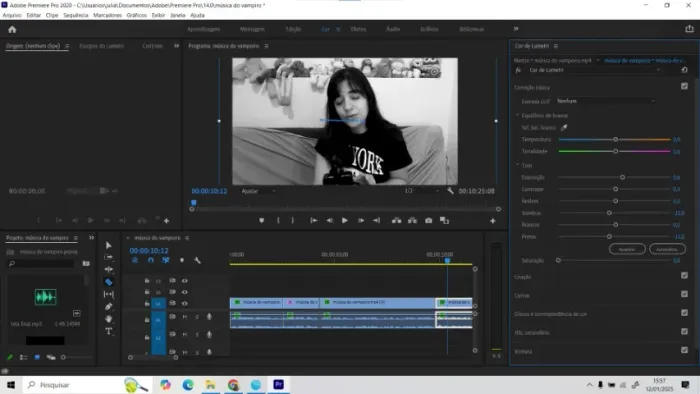Toggle Linked Selection in the timeline
The image size is (700, 394).
pyautogui.click(x=166, y=260)
